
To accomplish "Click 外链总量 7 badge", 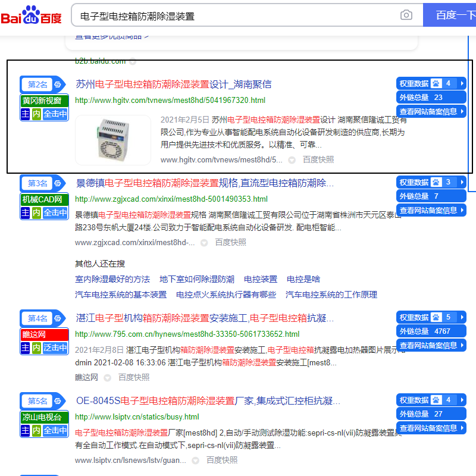I will (431, 196).
